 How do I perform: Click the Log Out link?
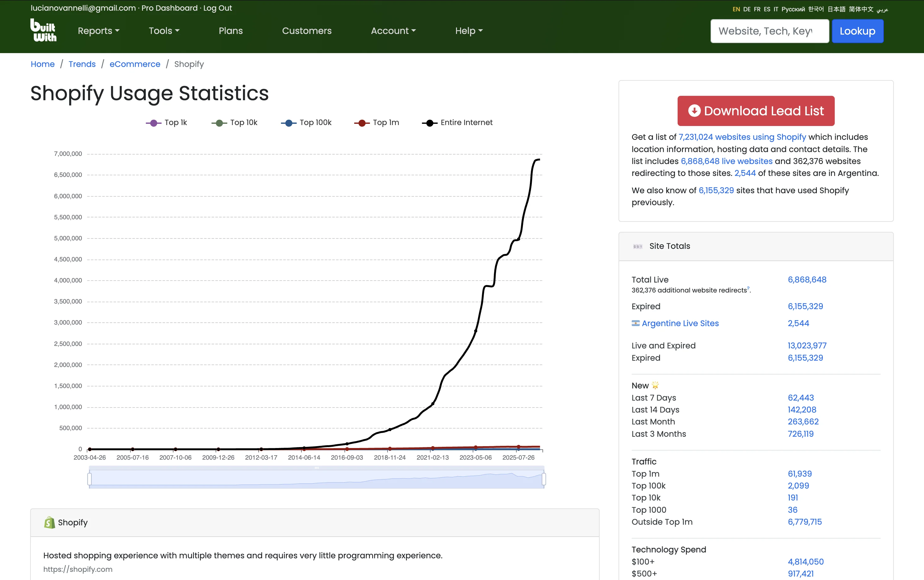(217, 8)
